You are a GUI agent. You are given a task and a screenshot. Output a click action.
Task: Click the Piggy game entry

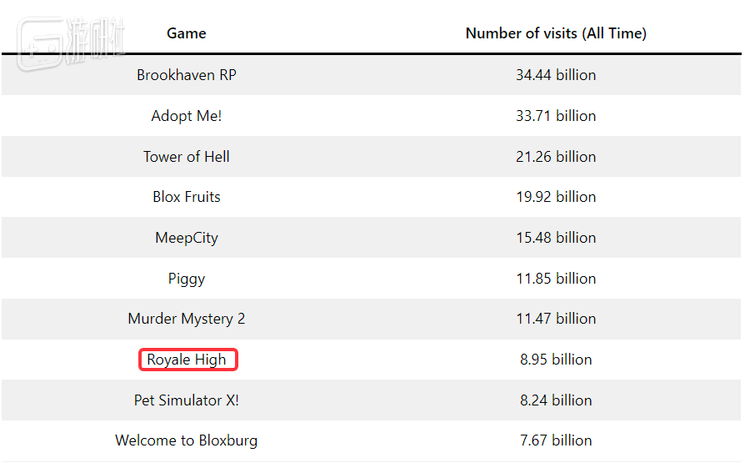click(x=187, y=279)
